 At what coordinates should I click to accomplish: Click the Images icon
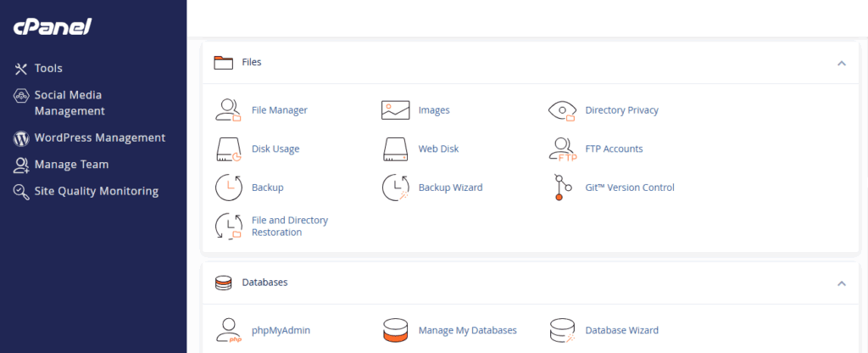point(396,110)
